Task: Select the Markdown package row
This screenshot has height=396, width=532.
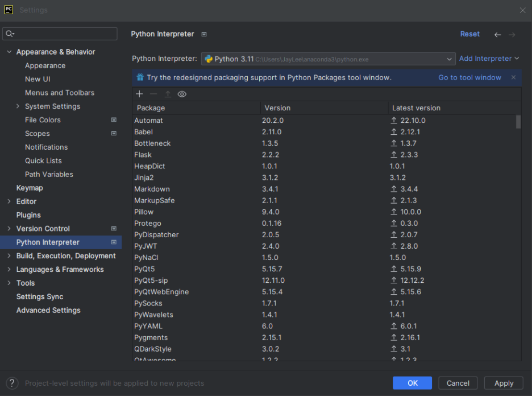Action: point(324,189)
